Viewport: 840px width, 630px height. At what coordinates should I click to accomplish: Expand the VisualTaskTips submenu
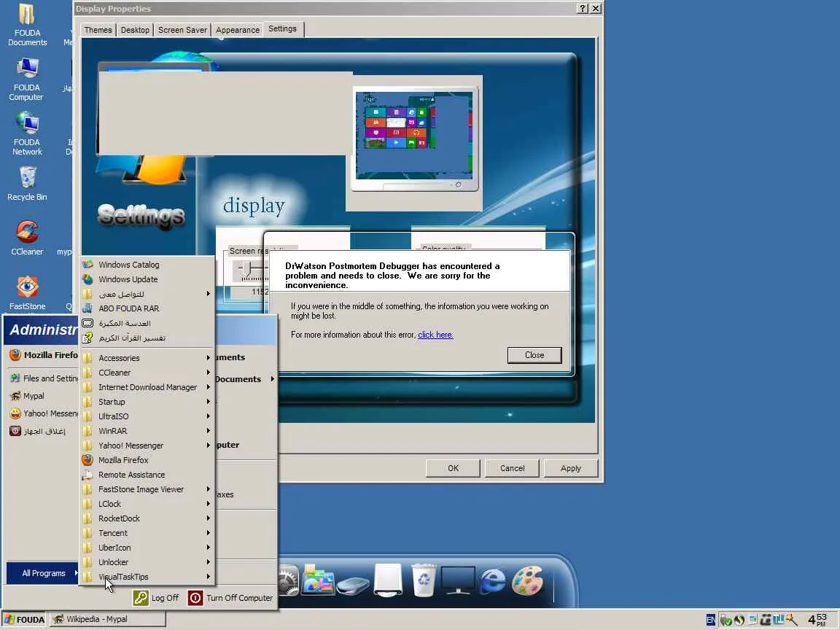pyautogui.click(x=147, y=577)
